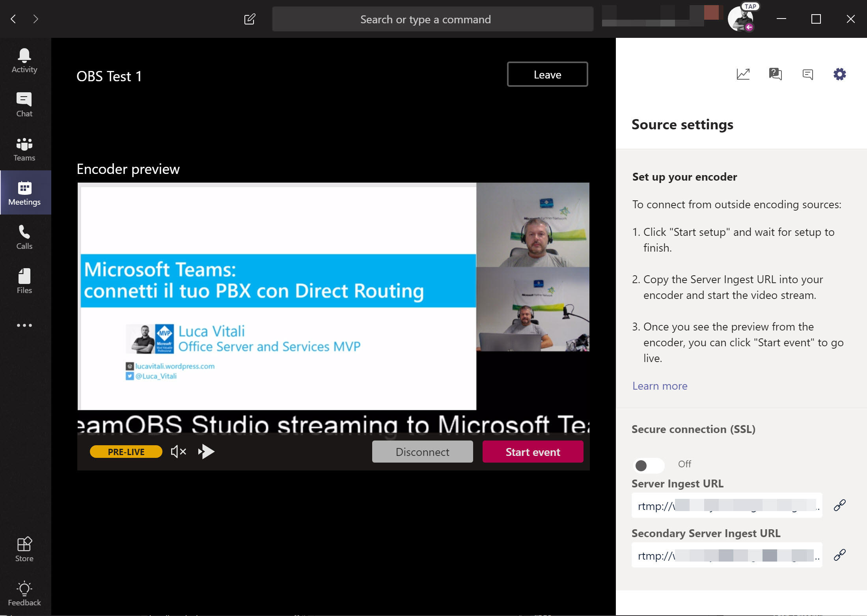Open the Q&A panel
867x616 pixels.
pos(775,74)
